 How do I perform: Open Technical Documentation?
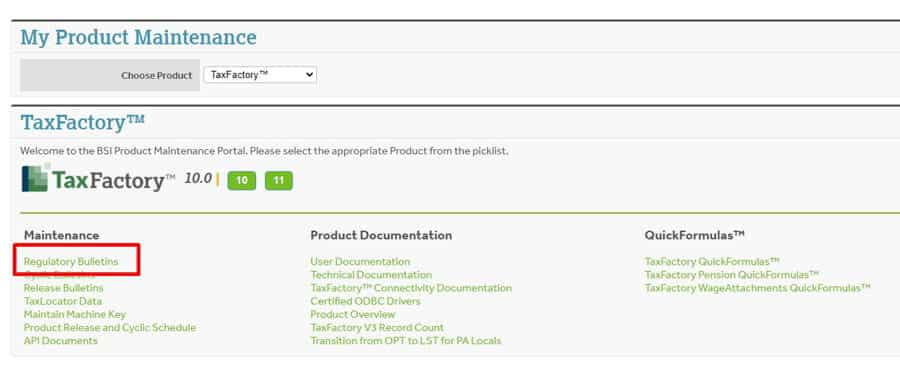(x=371, y=275)
